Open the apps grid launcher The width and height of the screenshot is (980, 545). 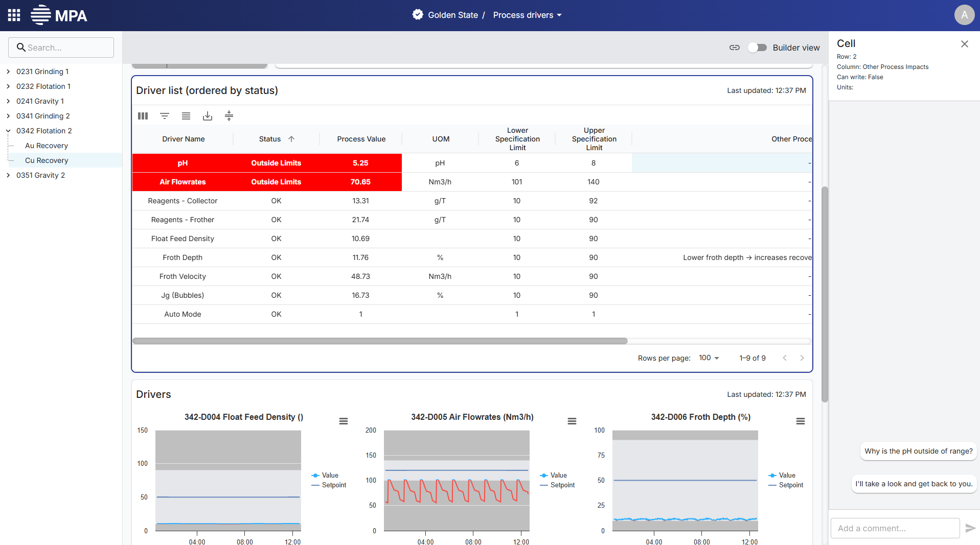14,15
